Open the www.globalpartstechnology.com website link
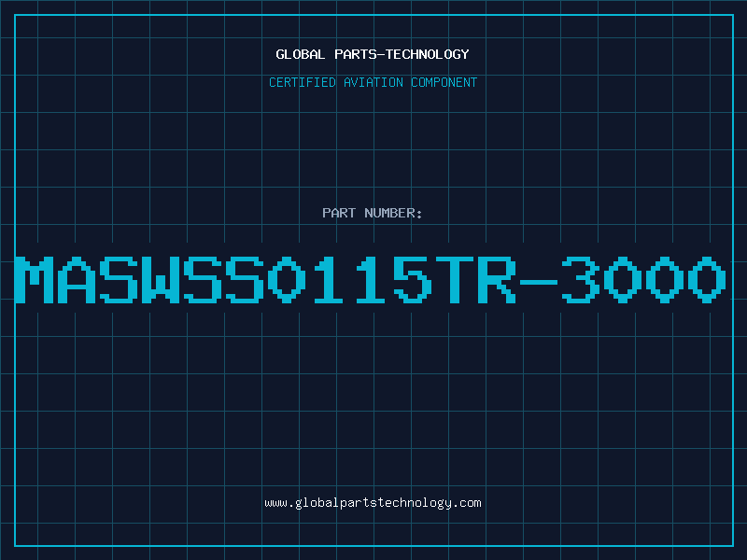 click(x=373, y=503)
